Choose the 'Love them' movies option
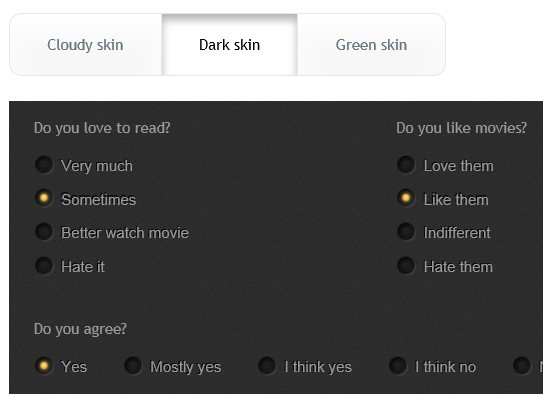Screen dimensions: 543x394 pos(406,164)
